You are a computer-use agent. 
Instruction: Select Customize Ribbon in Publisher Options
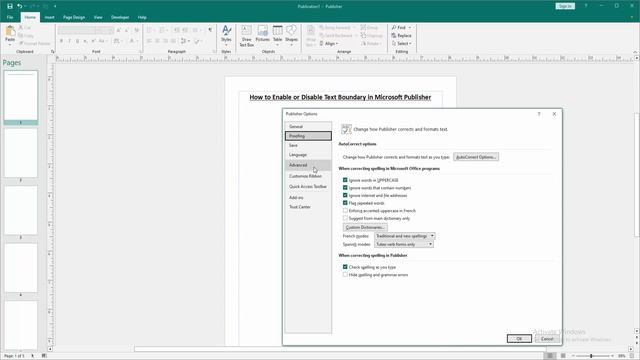[308, 176]
